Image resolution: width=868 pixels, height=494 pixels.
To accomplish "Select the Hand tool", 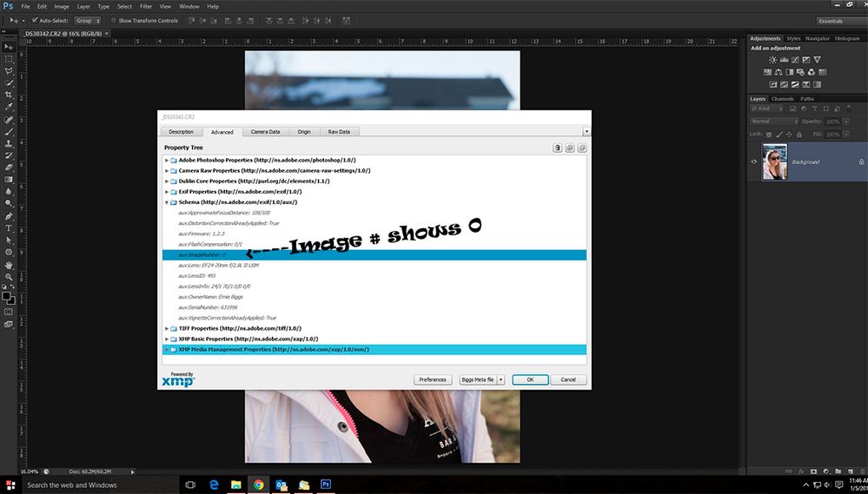I will tap(9, 264).
